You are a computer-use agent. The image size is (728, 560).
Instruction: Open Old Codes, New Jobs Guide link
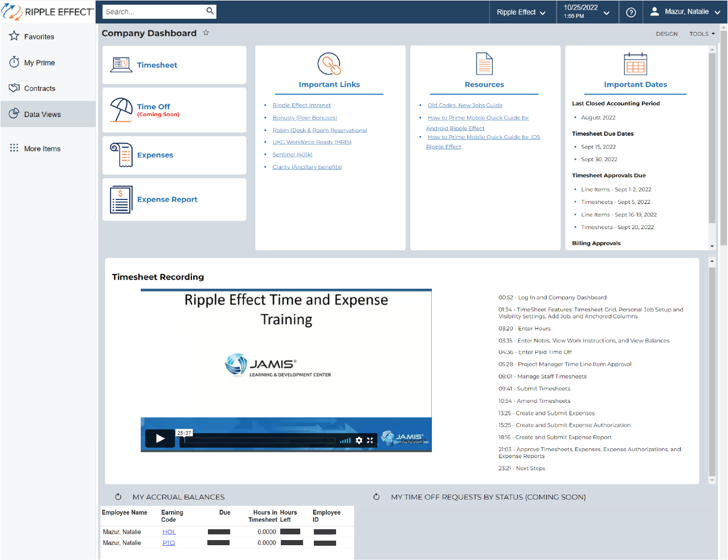465,105
